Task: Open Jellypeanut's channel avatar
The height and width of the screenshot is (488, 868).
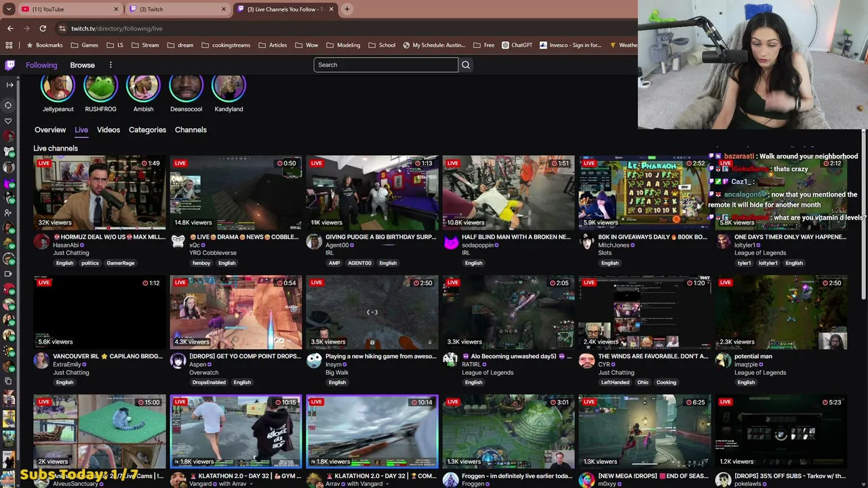Action: 58,87
